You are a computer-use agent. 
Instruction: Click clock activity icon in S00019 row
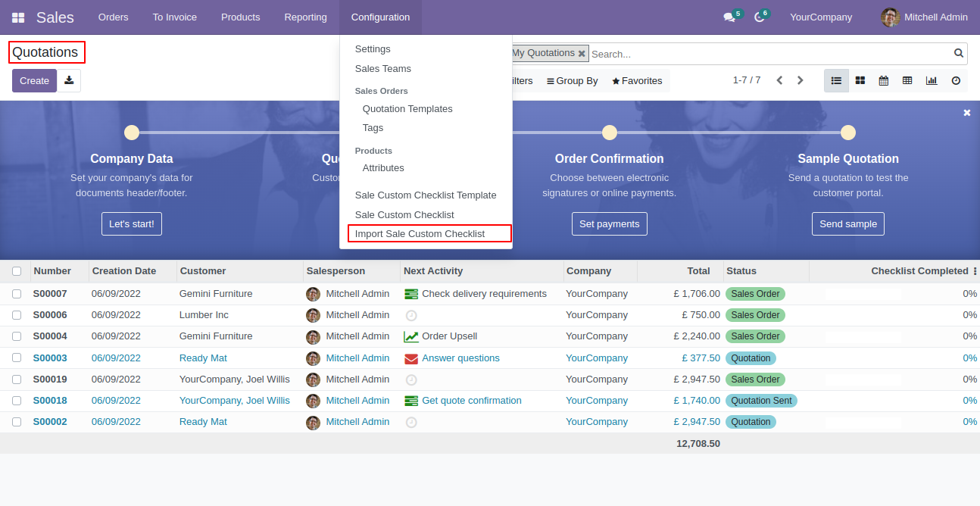pyautogui.click(x=411, y=379)
